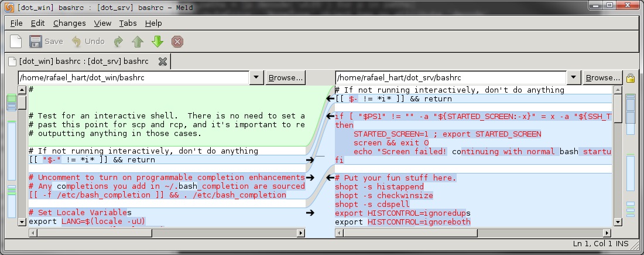The image size is (644, 255).
Task: Click right pane vertical scrollbar up arrow
Action: [x=618, y=90]
